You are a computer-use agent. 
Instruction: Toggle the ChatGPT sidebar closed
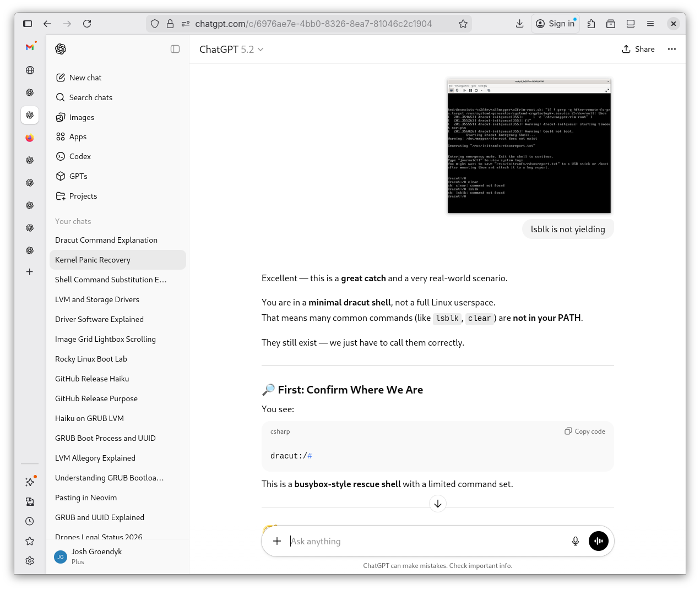point(175,49)
